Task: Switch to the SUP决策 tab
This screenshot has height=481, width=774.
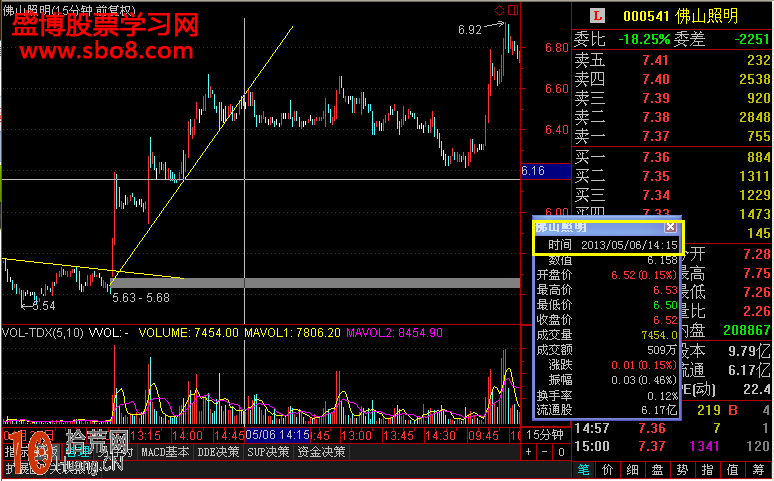Action: 269,452
